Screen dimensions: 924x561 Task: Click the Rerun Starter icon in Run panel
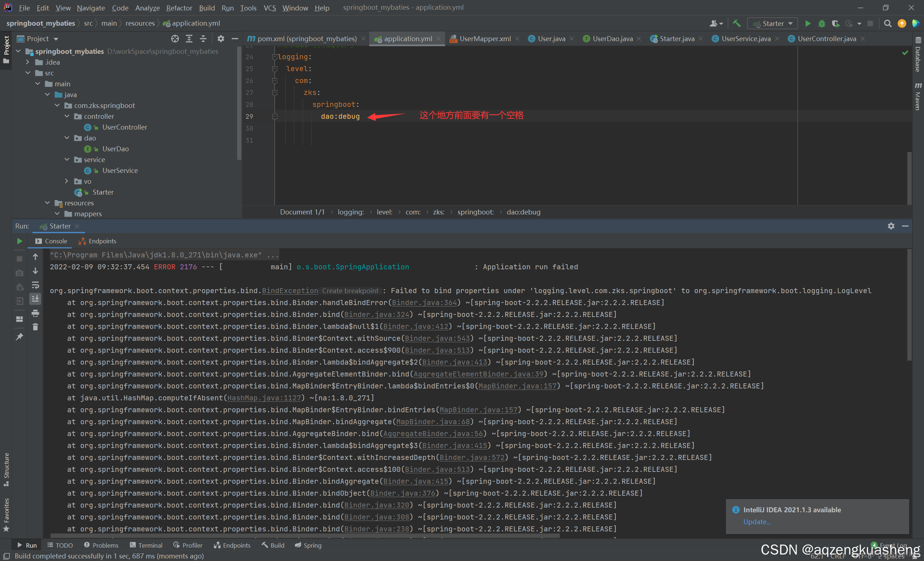coord(19,241)
